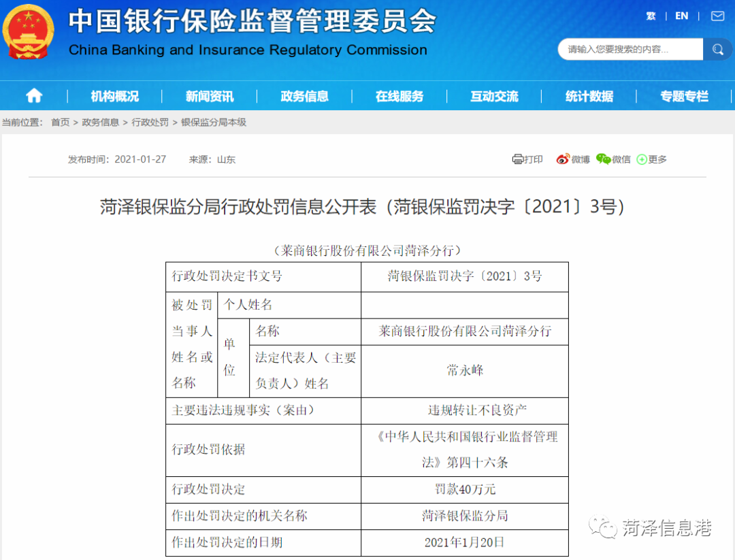
Task: Click the 微博 share label
Action: [581, 159]
